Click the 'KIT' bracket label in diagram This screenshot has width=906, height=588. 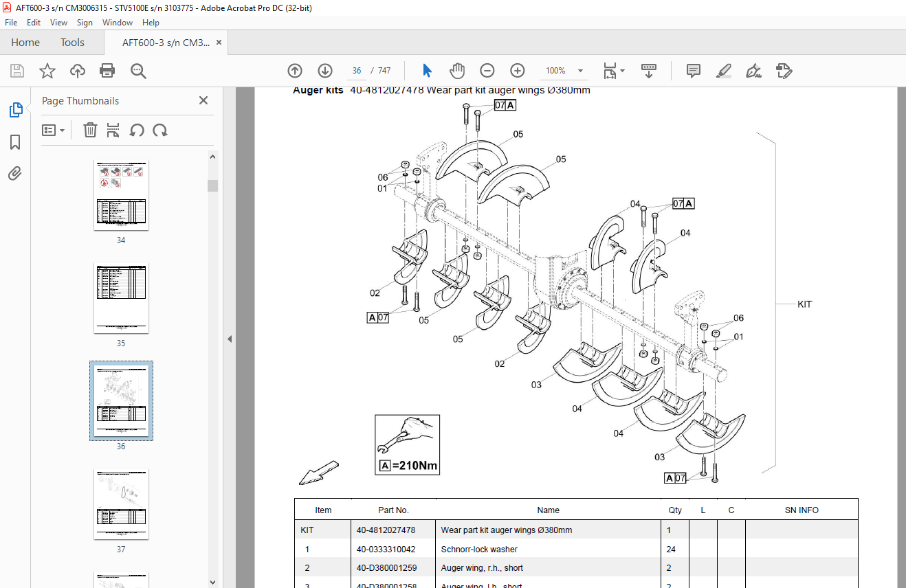tap(804, 304)
